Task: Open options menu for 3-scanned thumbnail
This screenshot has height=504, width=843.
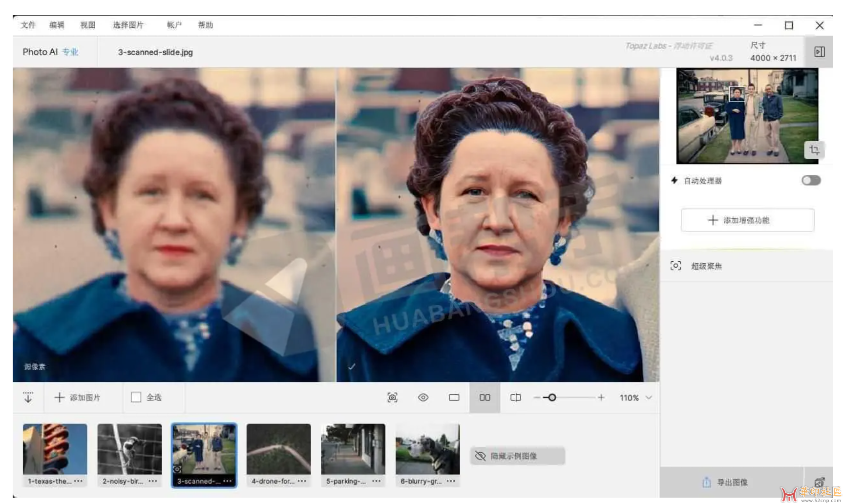Action: click(x=228, y=481)
